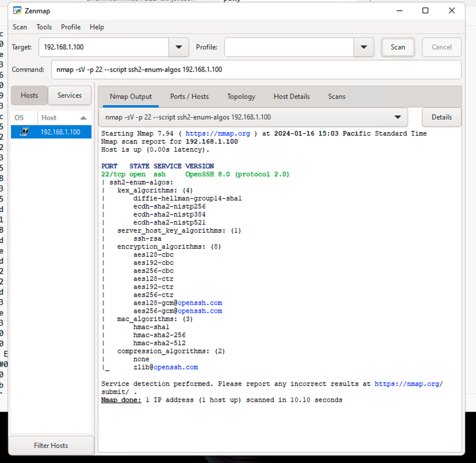Click the Details button

(x=442, y=117)
